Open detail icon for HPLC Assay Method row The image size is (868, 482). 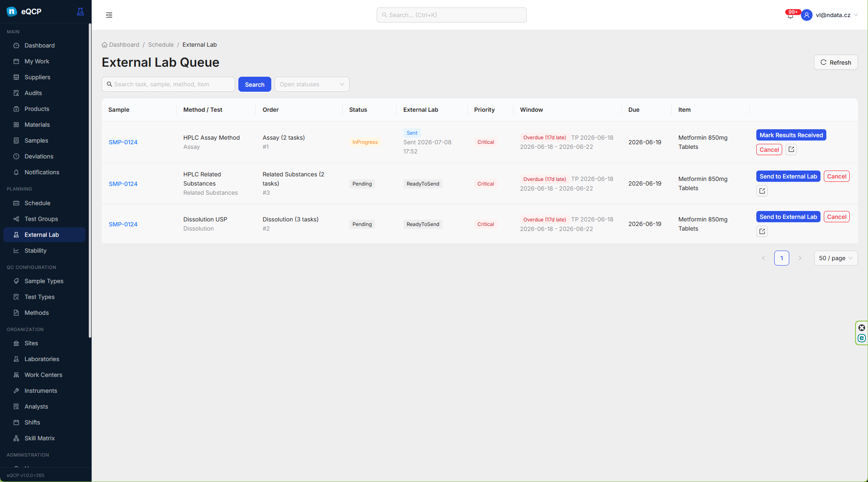[x=791, y=149]
